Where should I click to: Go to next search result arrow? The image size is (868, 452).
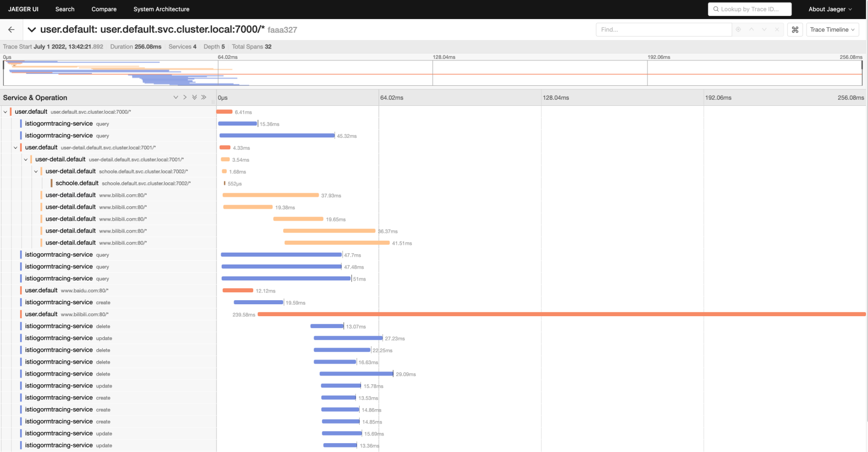764,29
